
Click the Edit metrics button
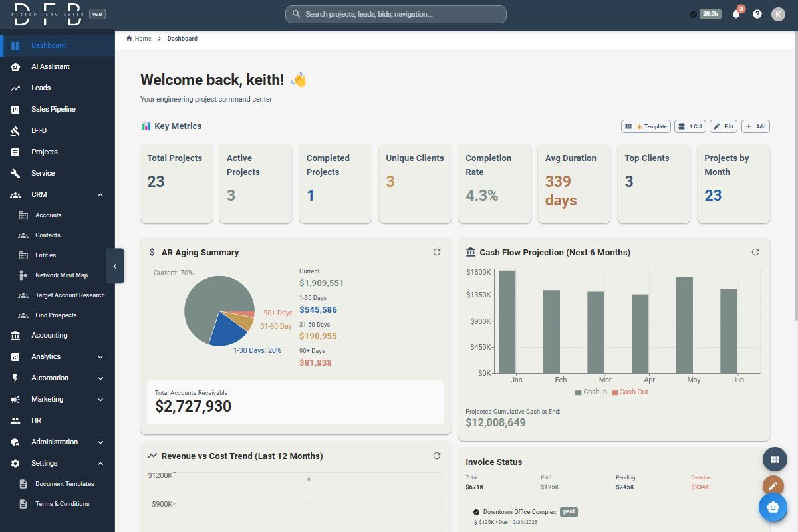pyautogui.click(x=724, y=126)
